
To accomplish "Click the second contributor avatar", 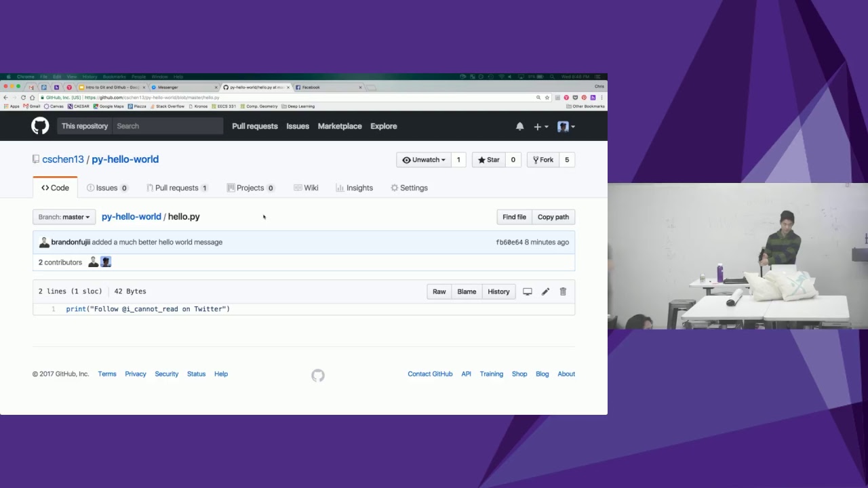I will click(106, 262).
